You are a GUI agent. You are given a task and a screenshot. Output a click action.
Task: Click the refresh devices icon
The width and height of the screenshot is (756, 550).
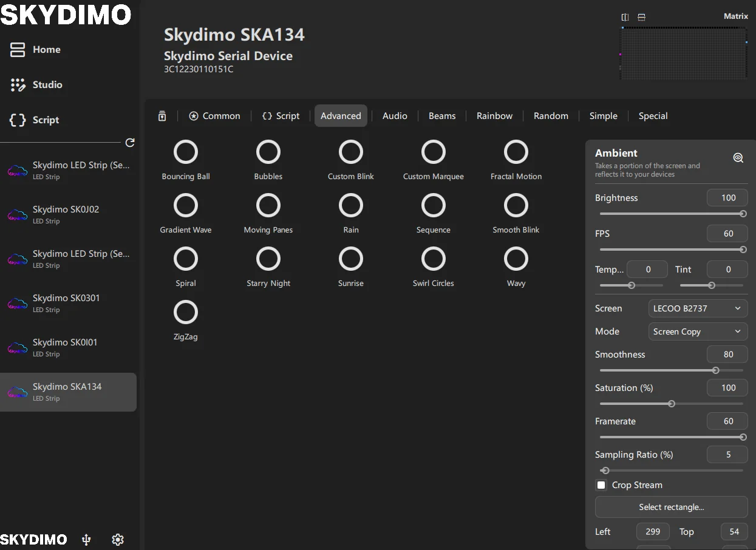[x=129, y=143]
